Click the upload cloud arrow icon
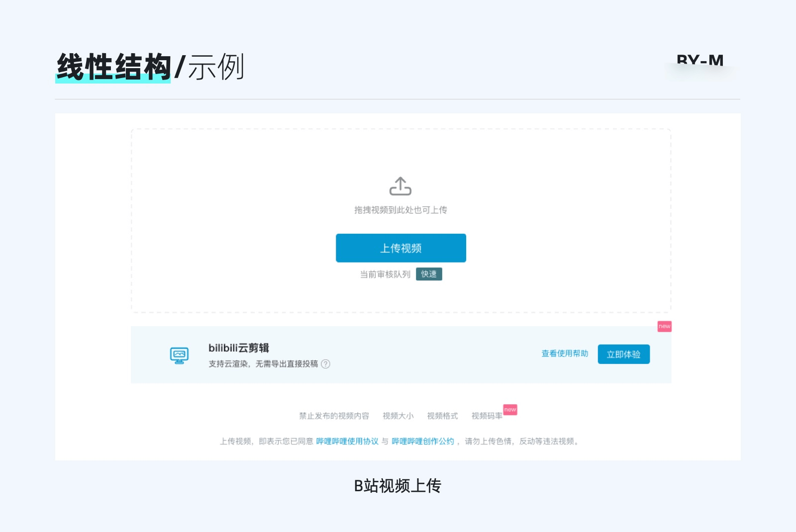Image resolution: width=796 pixels, height=532 pixels. pos(400,186)
